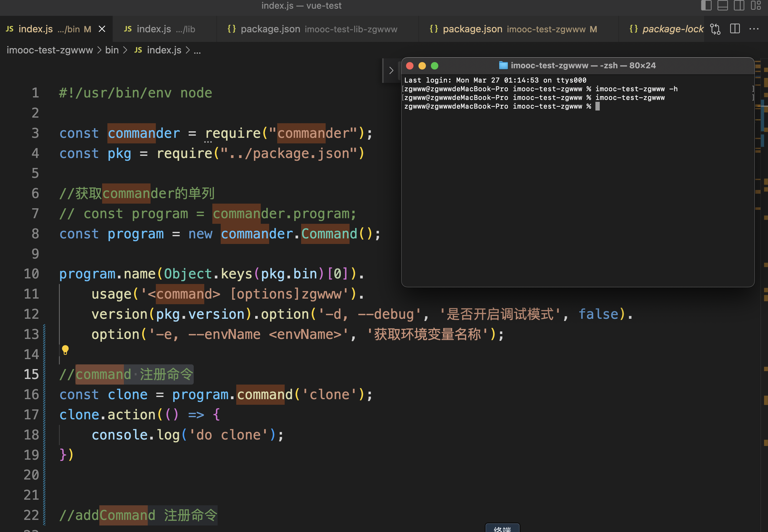Click line number 15 in the gutter
Screen dimensions: 768x532
31,374
